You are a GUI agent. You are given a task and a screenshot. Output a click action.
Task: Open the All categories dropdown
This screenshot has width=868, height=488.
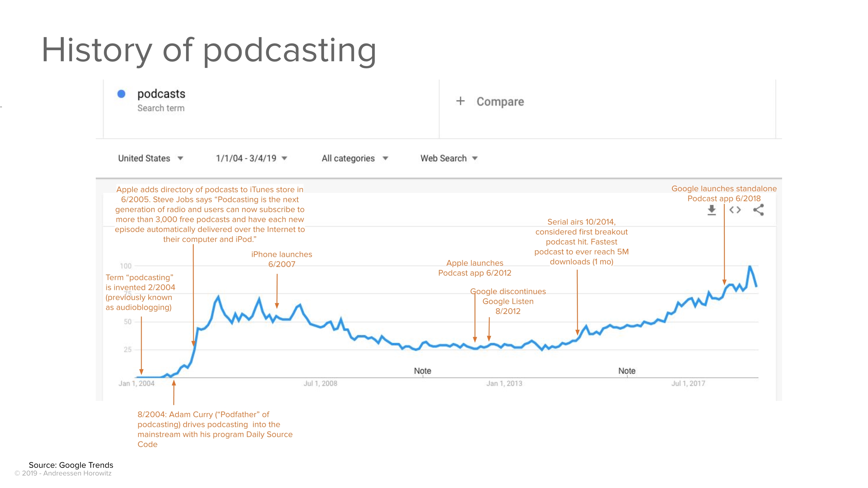(355, 158)
